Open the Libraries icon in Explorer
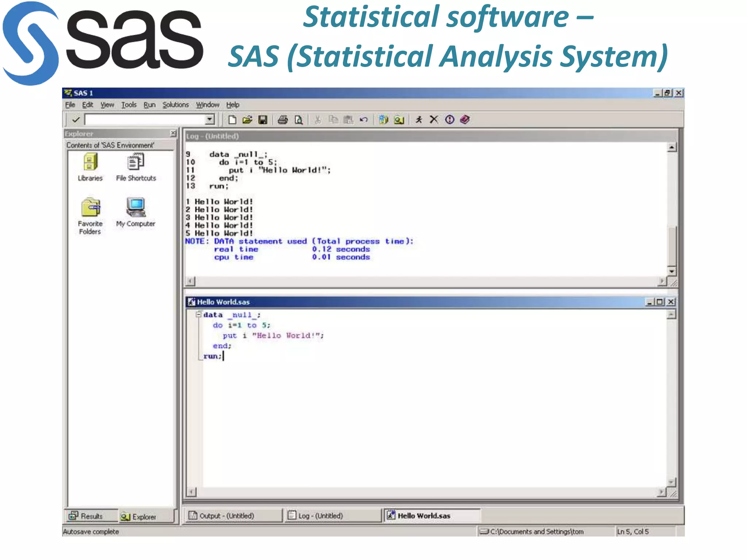This screenshot has width=747, height=560. [x=90, y=167]
